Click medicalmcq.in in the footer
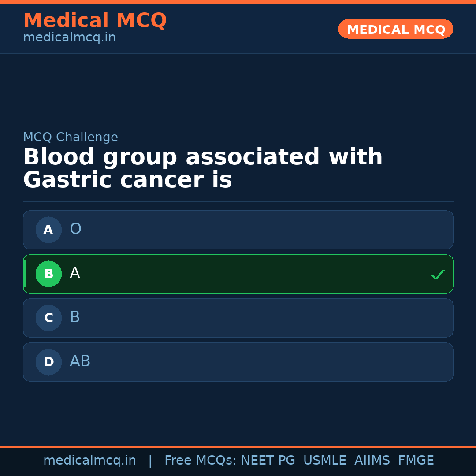 point(89,460)
